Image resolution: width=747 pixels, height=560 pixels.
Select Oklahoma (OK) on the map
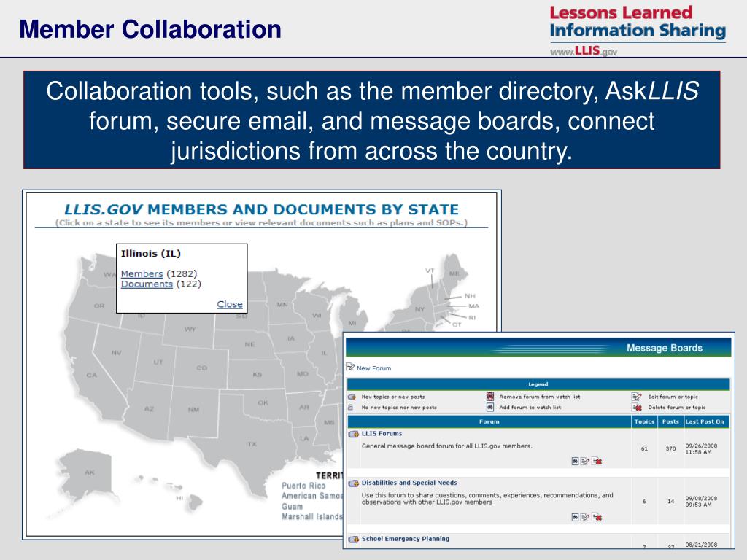click(x=263, y=402)
